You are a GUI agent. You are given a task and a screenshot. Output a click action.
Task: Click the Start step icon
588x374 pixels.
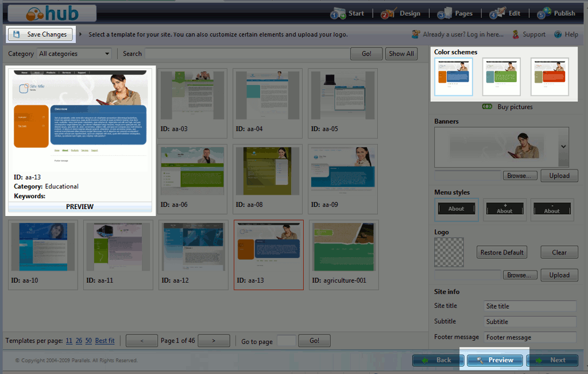pyautogui.click(x=338, y=13)
